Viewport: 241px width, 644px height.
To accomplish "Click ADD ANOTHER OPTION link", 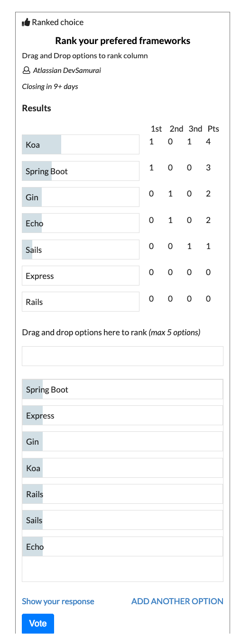I will [x=177, y=601].
